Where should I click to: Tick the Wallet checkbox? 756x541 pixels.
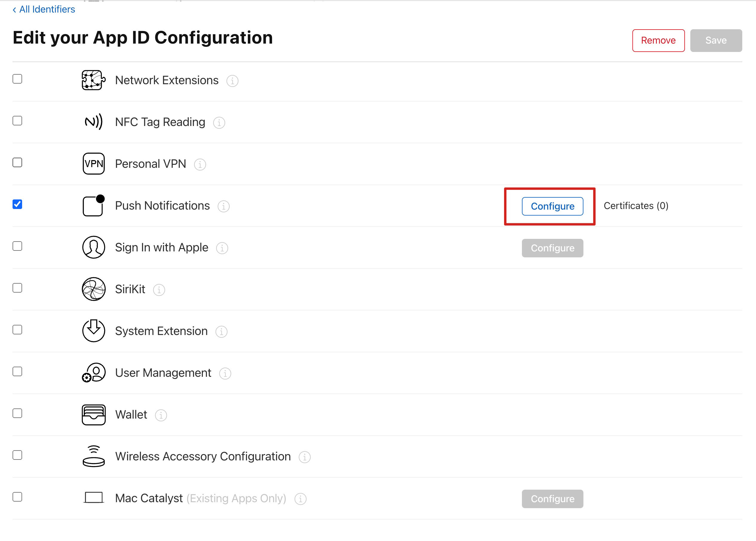click(x=17, y=414)
